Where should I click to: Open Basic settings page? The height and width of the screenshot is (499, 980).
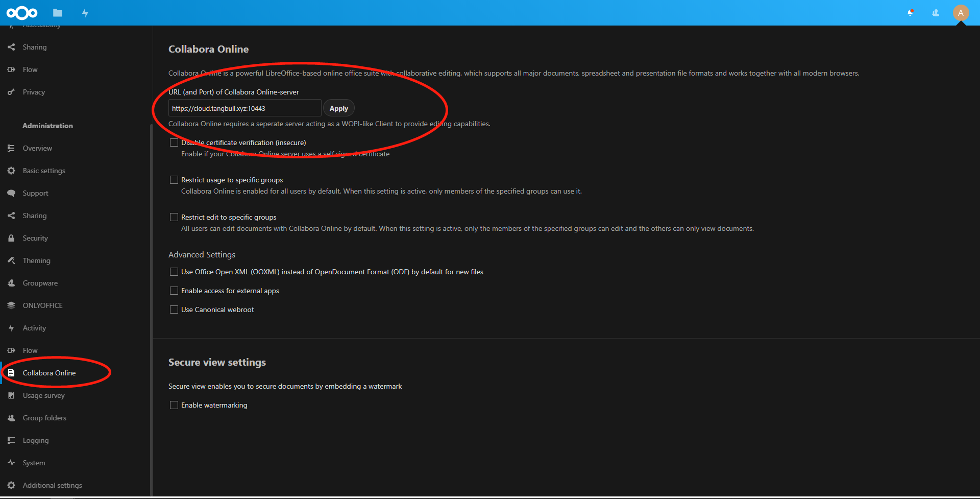pos(44,171)
